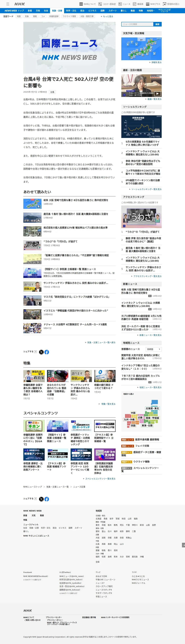185x644 pixels.
Task: Open やさしいことばニュース in the nav bar
Action: pyautogui.click(x=165, y=11)
